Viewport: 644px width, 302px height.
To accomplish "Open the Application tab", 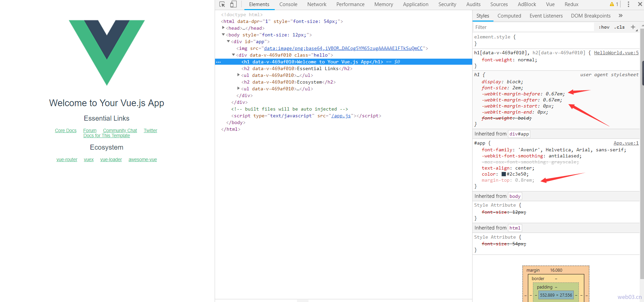I will tap(415, 4).
